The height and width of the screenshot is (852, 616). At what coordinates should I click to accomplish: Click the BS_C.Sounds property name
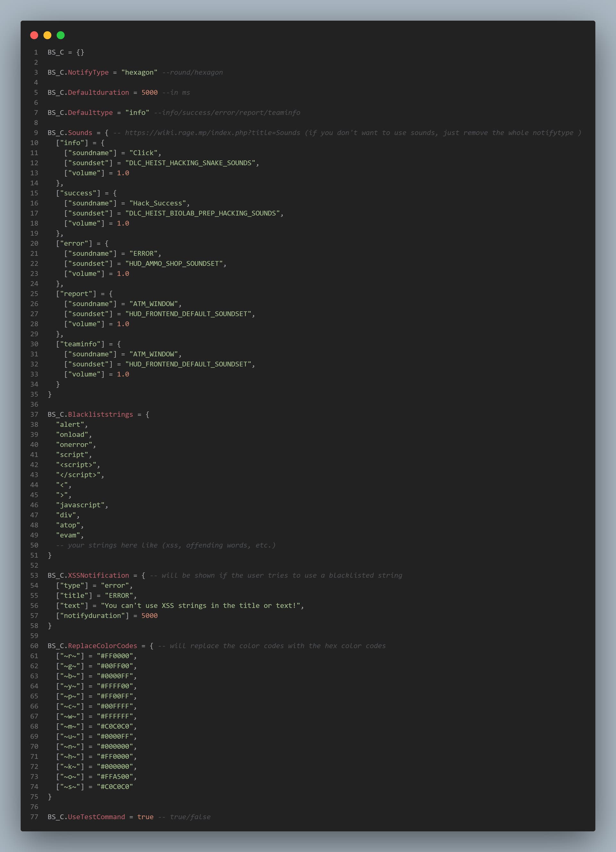[80, 132]
